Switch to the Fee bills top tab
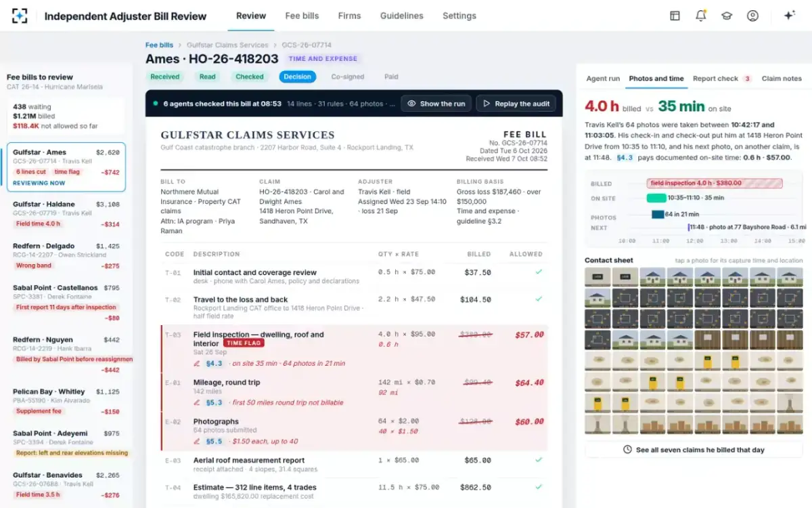This screenshot has height=508, width=812. [x=302, y=16]
